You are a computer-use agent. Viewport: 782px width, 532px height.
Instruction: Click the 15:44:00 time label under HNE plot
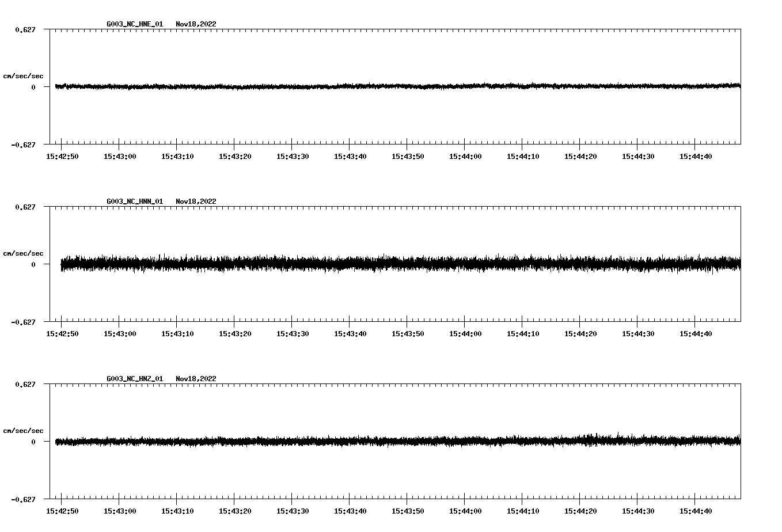pyautogui.click(x=465, y=157)
